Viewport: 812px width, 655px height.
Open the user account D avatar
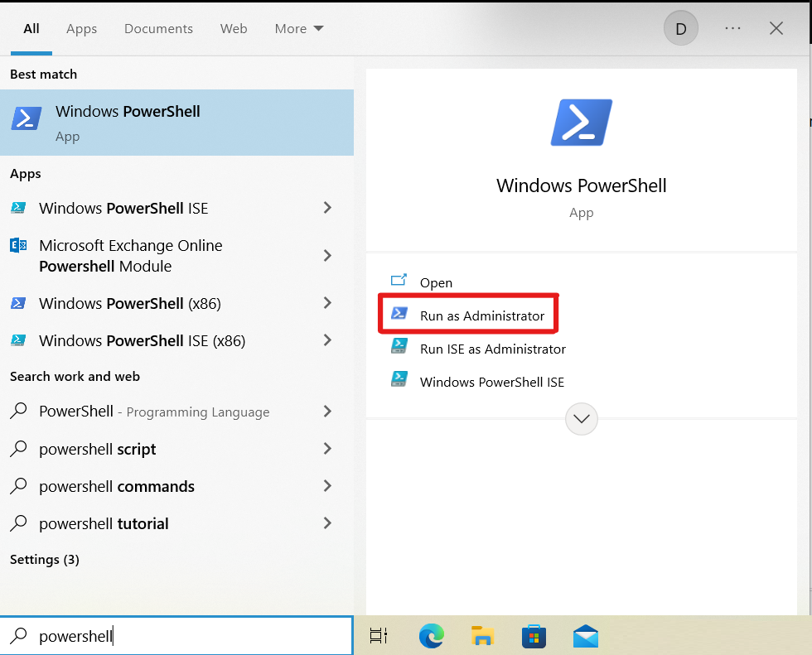pos(681,28)
